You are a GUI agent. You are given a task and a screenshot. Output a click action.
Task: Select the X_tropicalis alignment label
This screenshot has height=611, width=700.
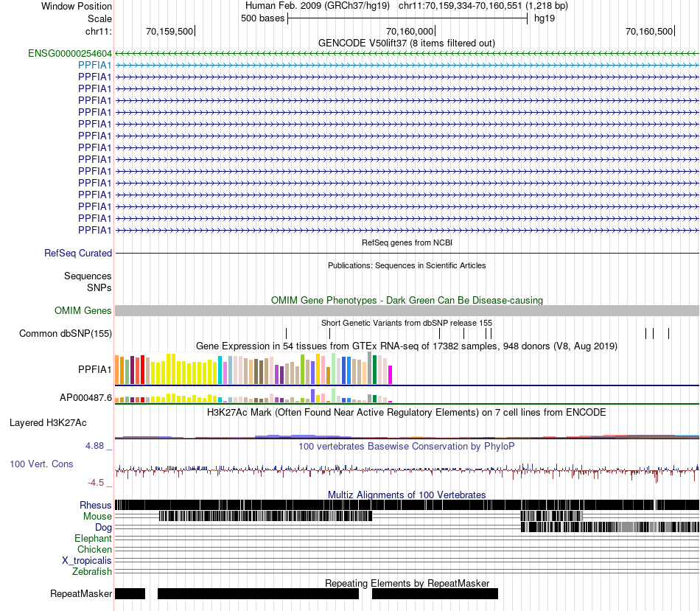click(x=87, y=561)
